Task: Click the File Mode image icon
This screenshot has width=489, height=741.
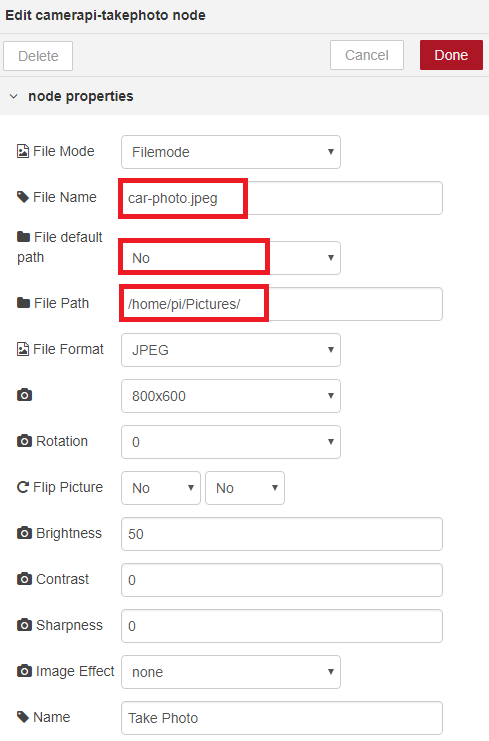Action: [x=23, y=151]
